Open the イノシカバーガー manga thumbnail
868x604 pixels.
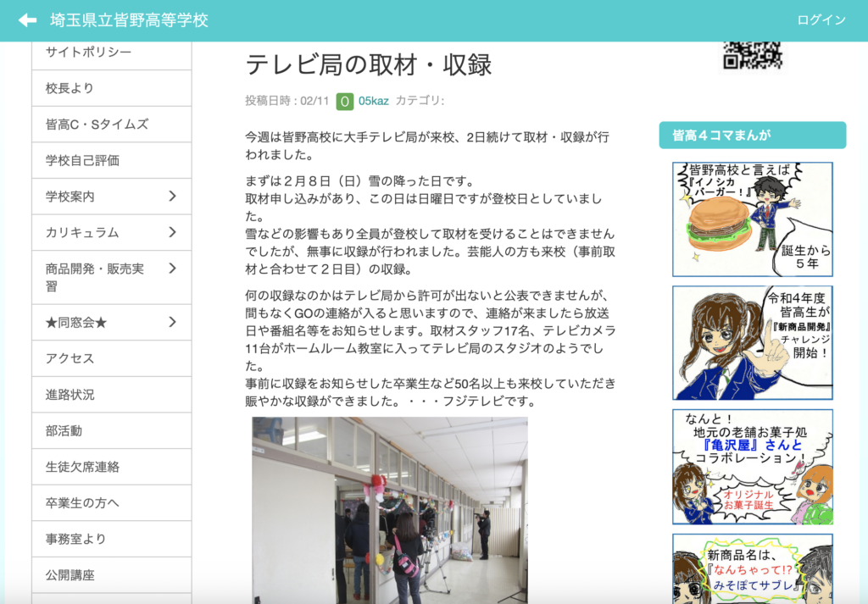752,219
